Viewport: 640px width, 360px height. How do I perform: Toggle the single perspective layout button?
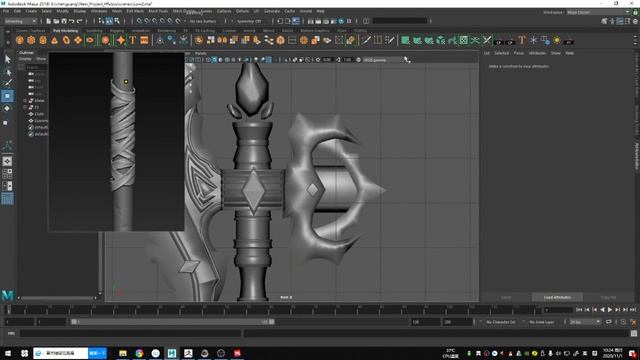7,162
